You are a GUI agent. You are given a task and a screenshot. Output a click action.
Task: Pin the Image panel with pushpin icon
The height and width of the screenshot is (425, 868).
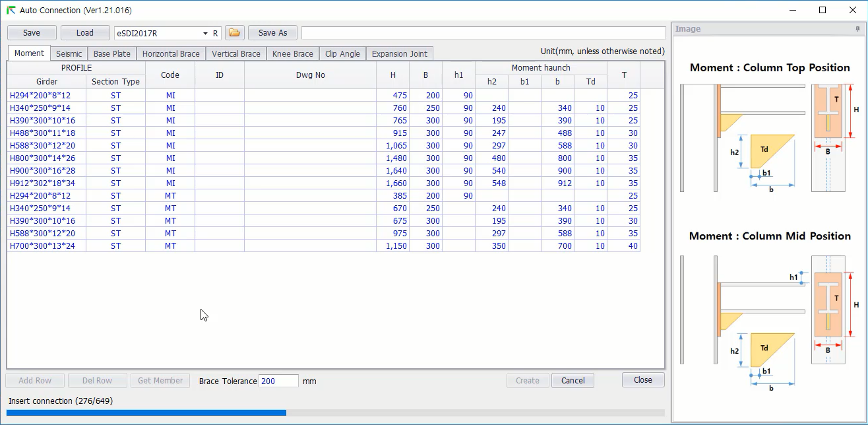[x=857, y=29]
